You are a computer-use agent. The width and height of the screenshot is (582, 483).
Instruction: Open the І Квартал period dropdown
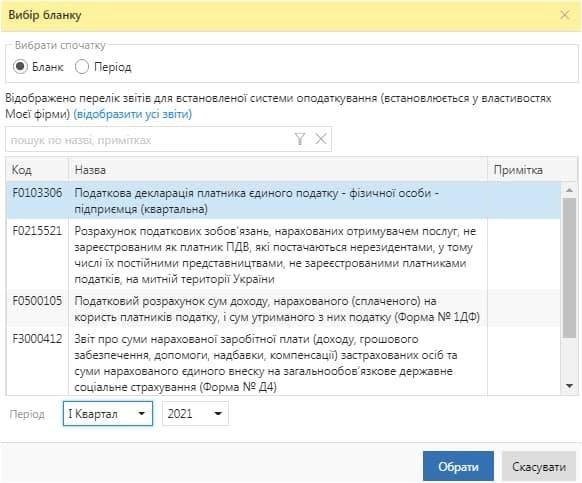[108, 414]
